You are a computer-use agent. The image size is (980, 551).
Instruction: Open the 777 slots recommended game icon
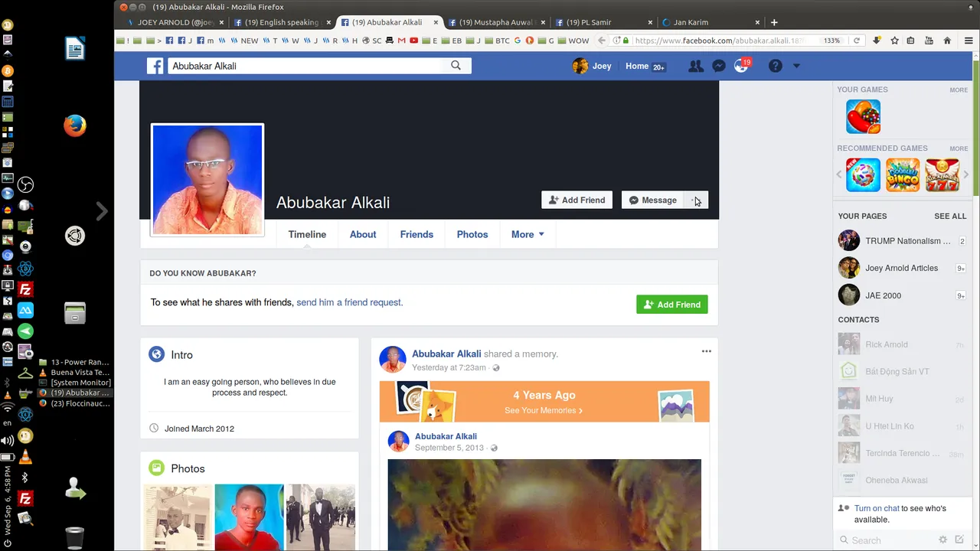pyautogui.click(x=942, y=174)
